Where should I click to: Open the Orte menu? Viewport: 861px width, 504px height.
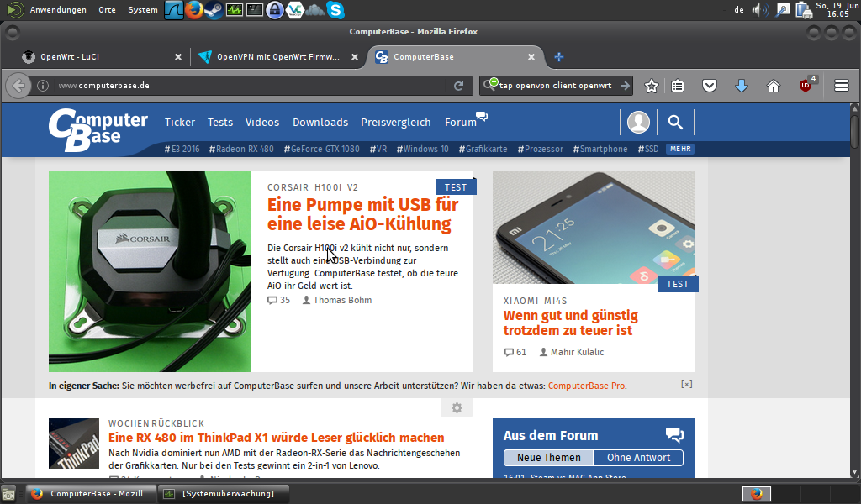(x=107, y=10)
